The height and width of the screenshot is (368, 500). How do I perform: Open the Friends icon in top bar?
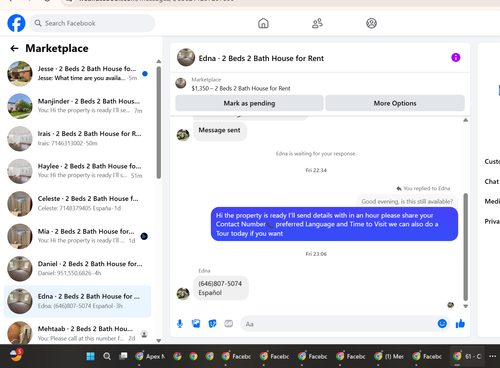click(317, 23)
